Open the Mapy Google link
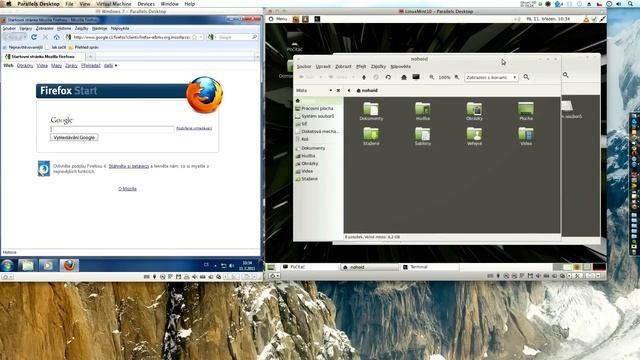Viewport: 640px width, 360px height. [x=56, y=66]
